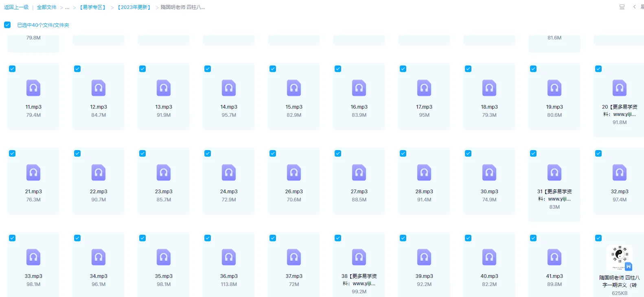
Task: Open the 39.mp3 audio file icon
Action: [424, 257]
